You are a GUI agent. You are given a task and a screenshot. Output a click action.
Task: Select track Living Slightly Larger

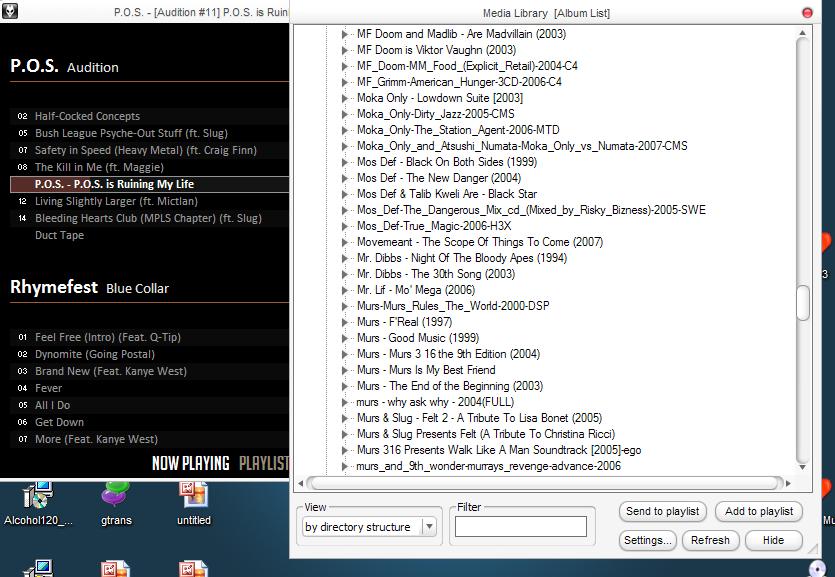(149, 201)
